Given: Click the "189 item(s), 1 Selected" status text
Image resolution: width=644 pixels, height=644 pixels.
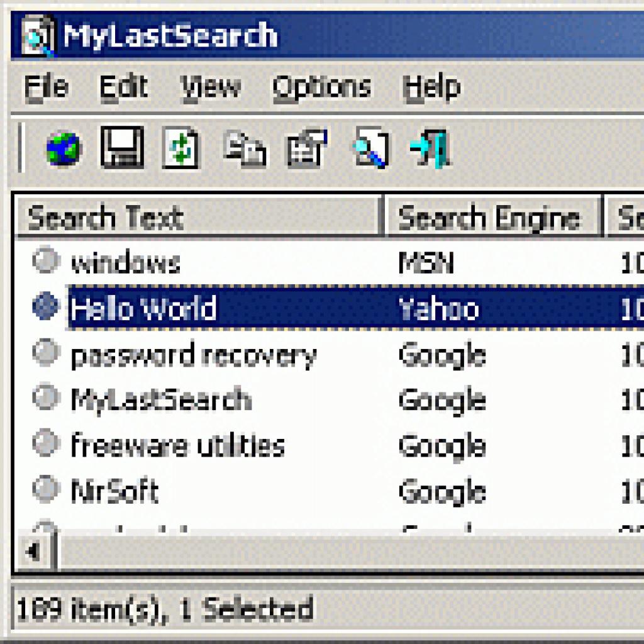Looking at the screenshot, I should tap(165, 609).
